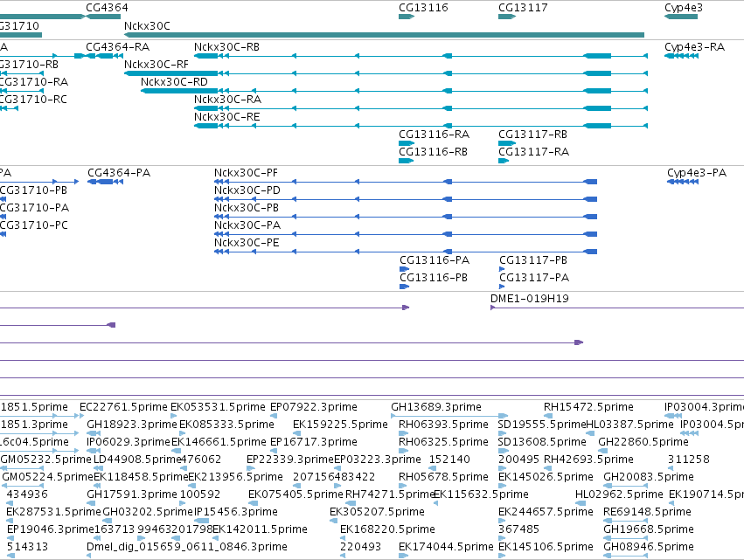Open transcript label Nckx30C-RB
Image resolution: width=744 pixels, height=560 pixels.
(x=226, y=47)
